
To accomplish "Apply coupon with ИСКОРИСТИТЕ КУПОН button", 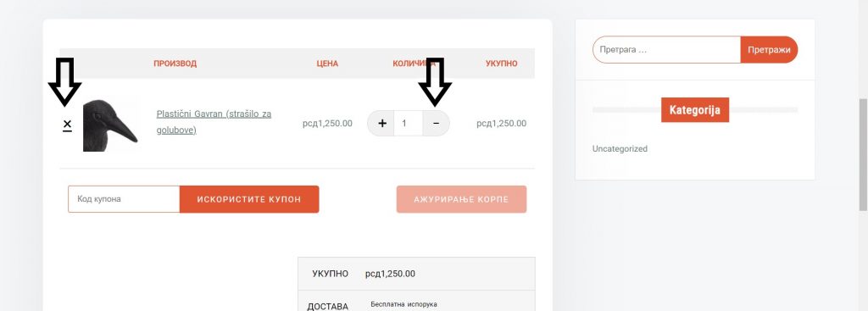I will (x=249, y=199).
